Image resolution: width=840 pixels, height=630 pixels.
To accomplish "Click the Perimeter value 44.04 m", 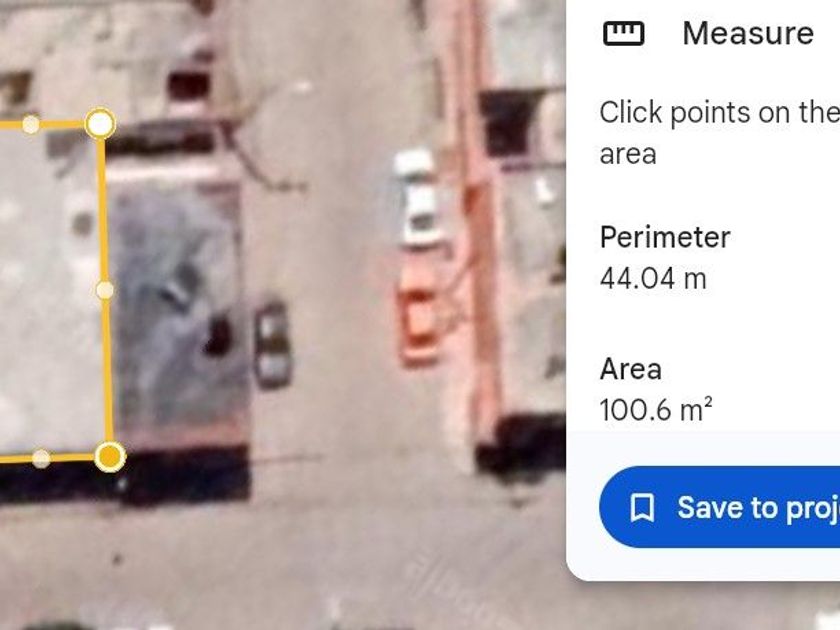I will point(653,279).
